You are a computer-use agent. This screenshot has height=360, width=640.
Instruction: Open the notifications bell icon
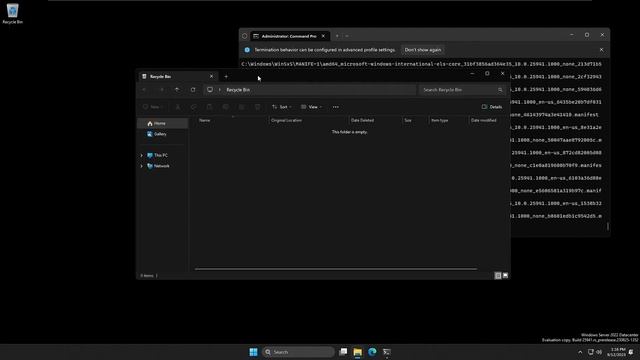click(631, 352)
